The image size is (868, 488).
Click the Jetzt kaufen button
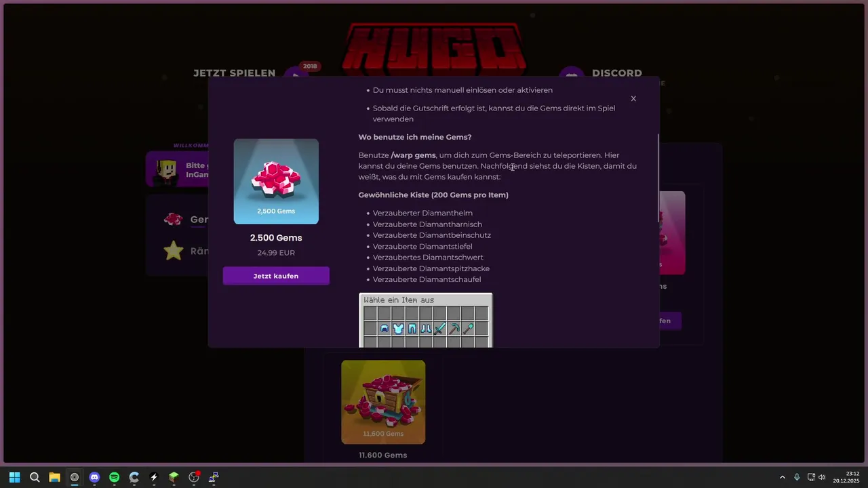tap(276, 276)
